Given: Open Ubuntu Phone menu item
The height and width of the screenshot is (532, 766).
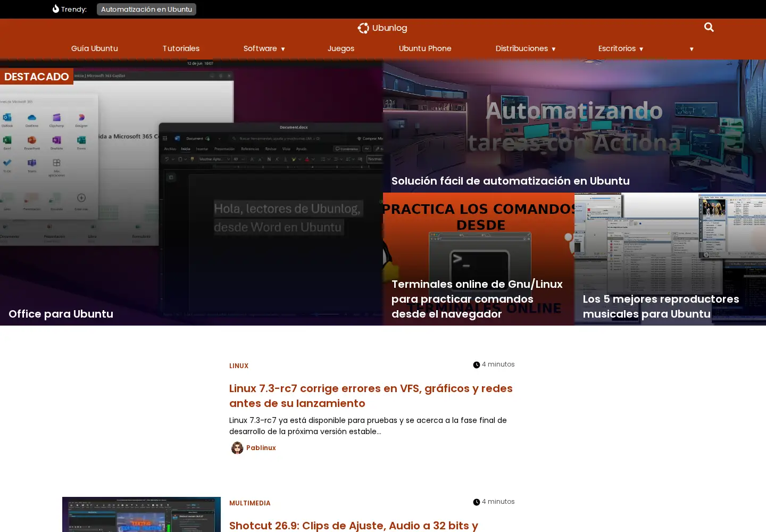Looking at the screenshot, I should [x=425, y=48].
